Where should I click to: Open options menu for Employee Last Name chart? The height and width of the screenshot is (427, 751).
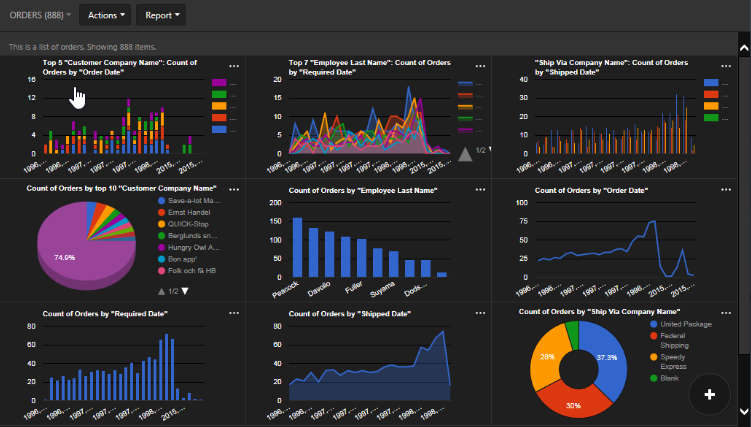coord(481,189)
